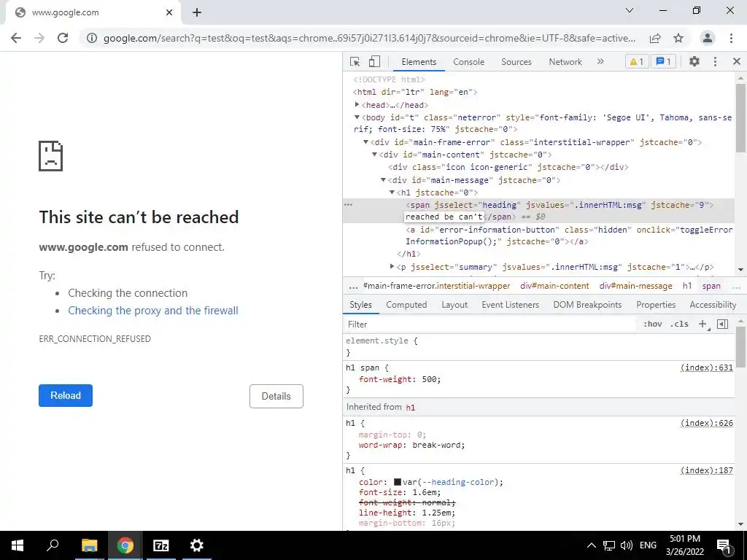This screenshot has width=747, height=560.
Task: Switch to the Console tab
Action: (469, 62)
